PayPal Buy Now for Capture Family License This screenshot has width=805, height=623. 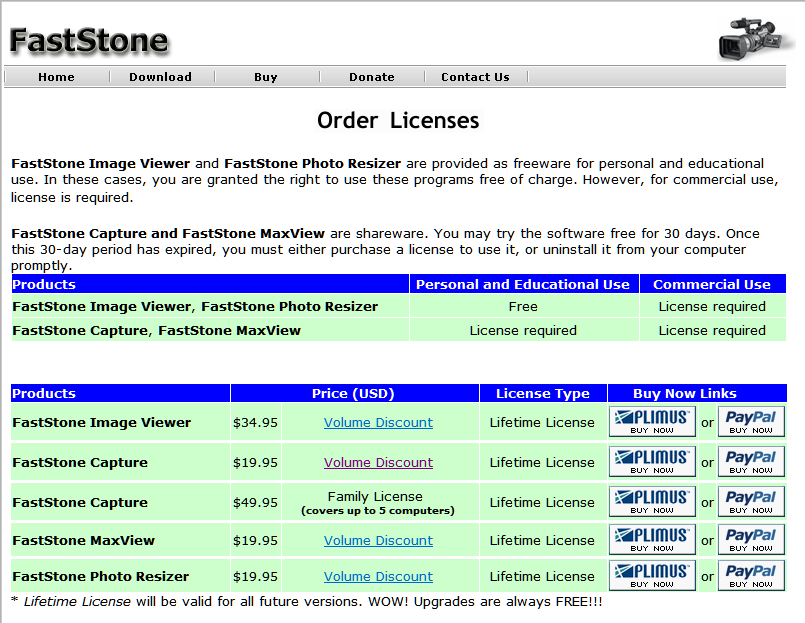pos(751,501)
